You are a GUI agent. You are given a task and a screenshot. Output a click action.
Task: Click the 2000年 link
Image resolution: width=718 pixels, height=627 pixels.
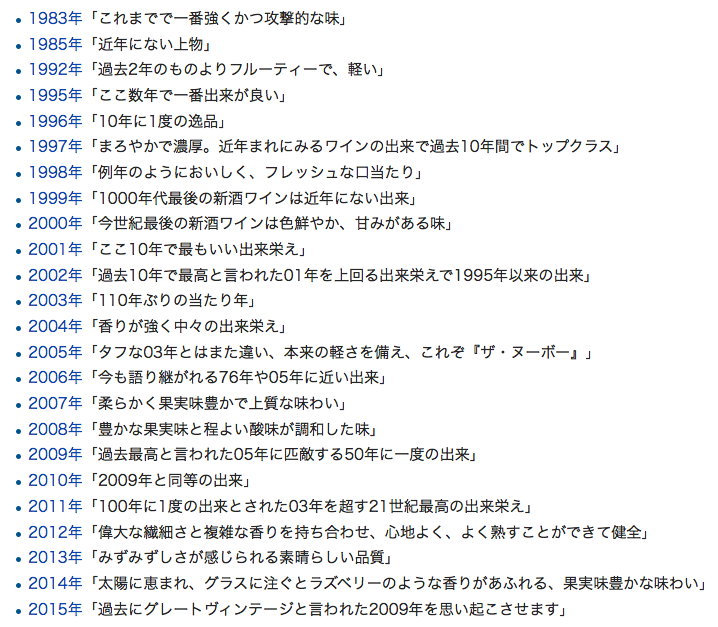click(x=55, y=223)
